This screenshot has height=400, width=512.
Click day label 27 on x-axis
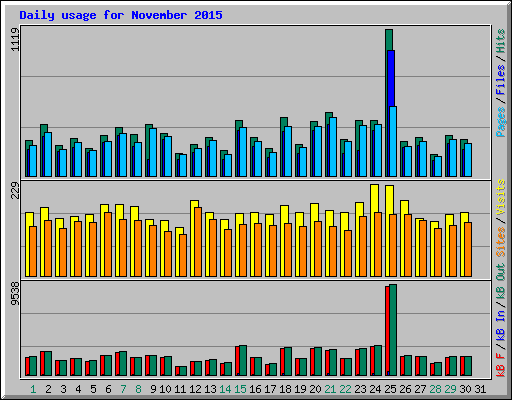pos(420,389)
